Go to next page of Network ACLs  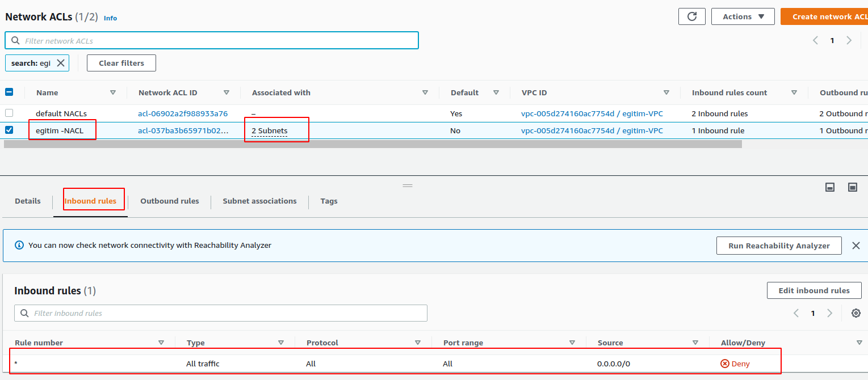[x=849, y=40]
